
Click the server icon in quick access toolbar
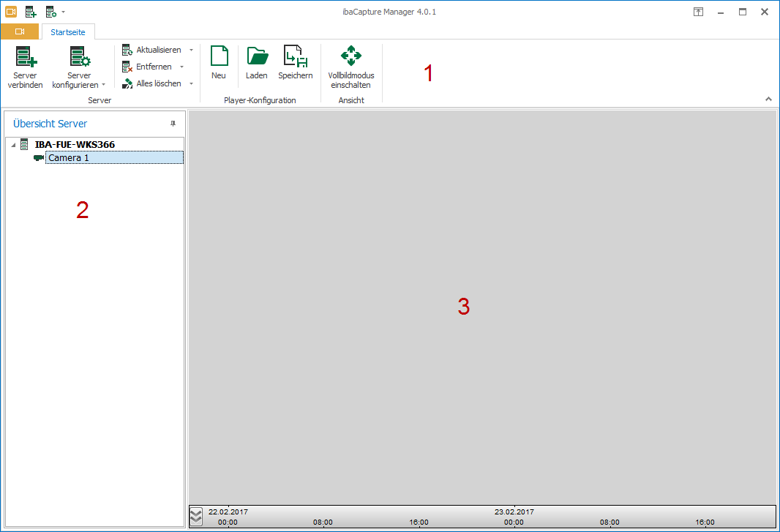pyautogui.click(x=30, y=12)
